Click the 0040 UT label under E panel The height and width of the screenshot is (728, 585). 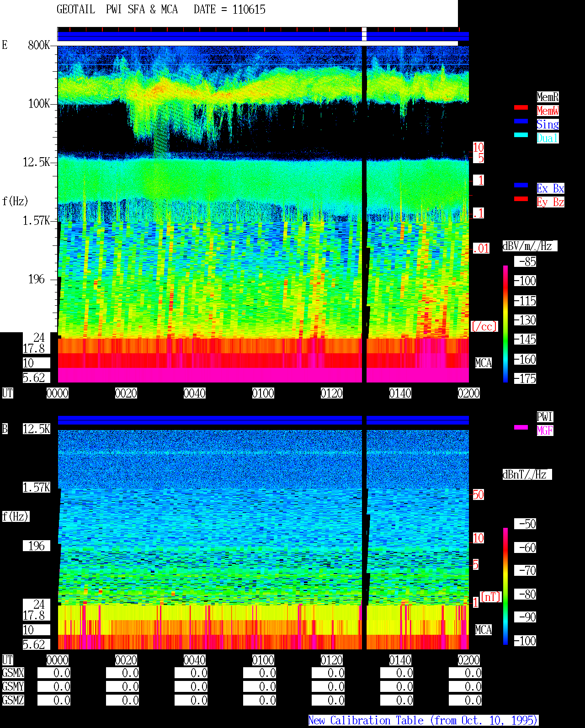coord(195,393)
